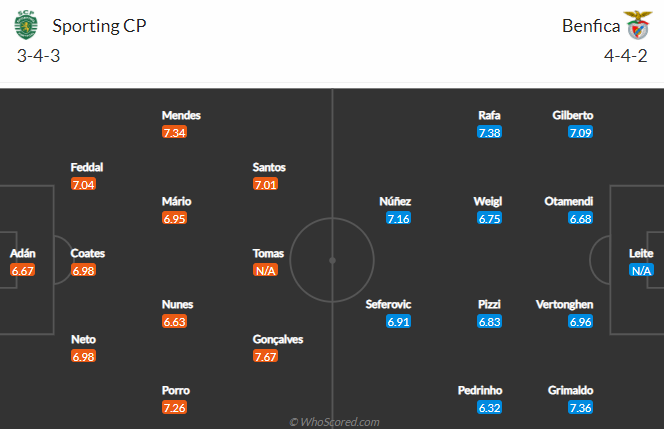Open player Porro name label
The height and width of the screenshot is (429, 664).
point(176,390)
